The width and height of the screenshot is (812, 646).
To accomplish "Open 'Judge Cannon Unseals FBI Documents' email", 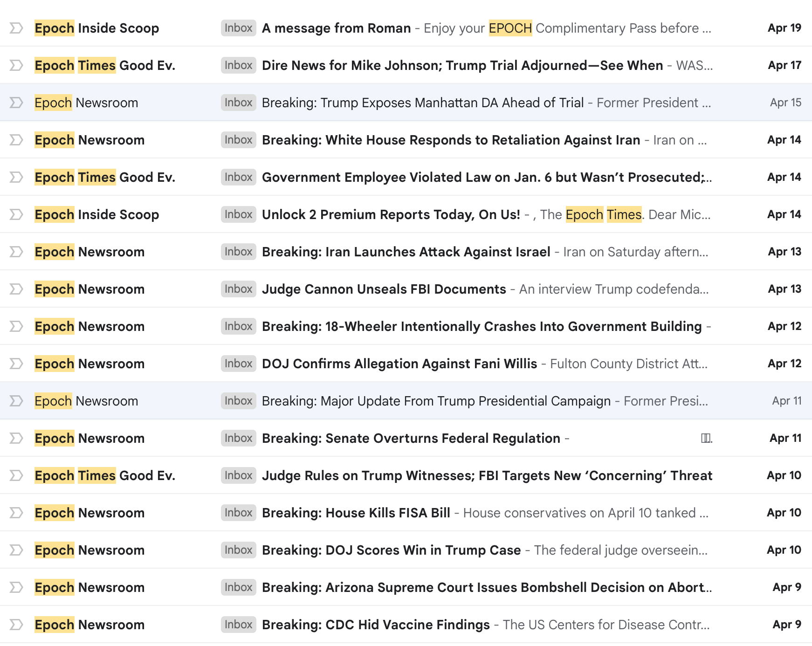I will [x=384, y=289].
